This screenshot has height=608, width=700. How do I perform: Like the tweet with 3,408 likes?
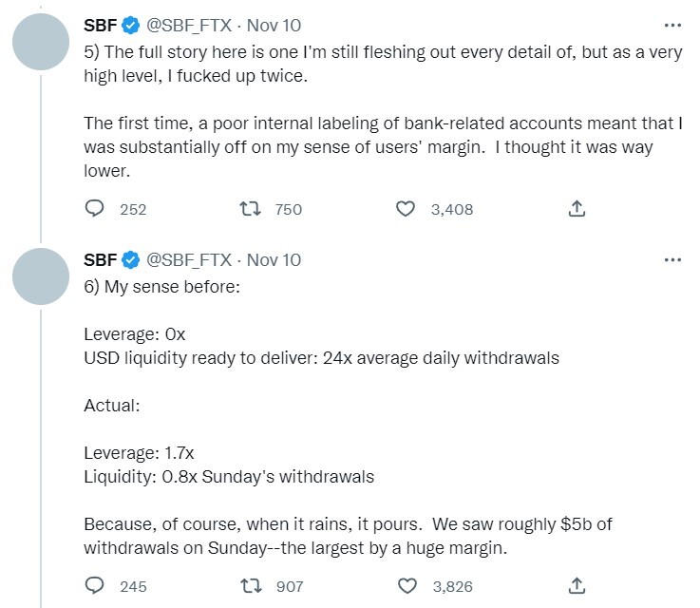(407, 209)
